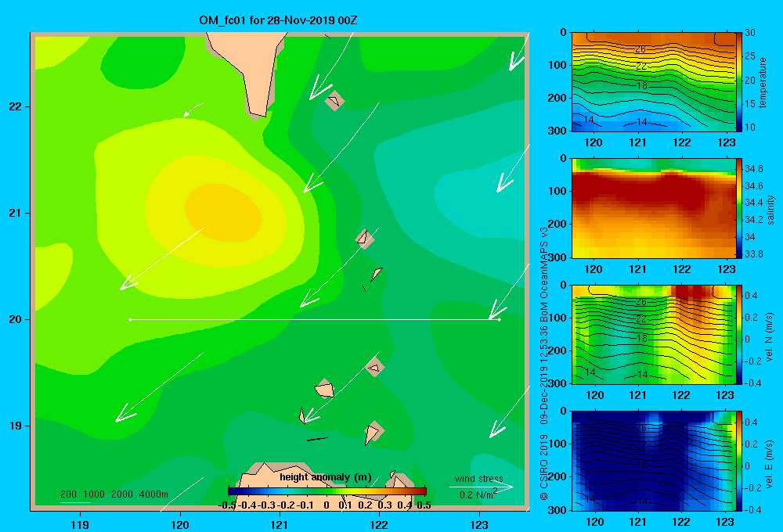Click the west endpoint of the section line
The width and height of the screenshot is (783, 532).
click(130, 319)
